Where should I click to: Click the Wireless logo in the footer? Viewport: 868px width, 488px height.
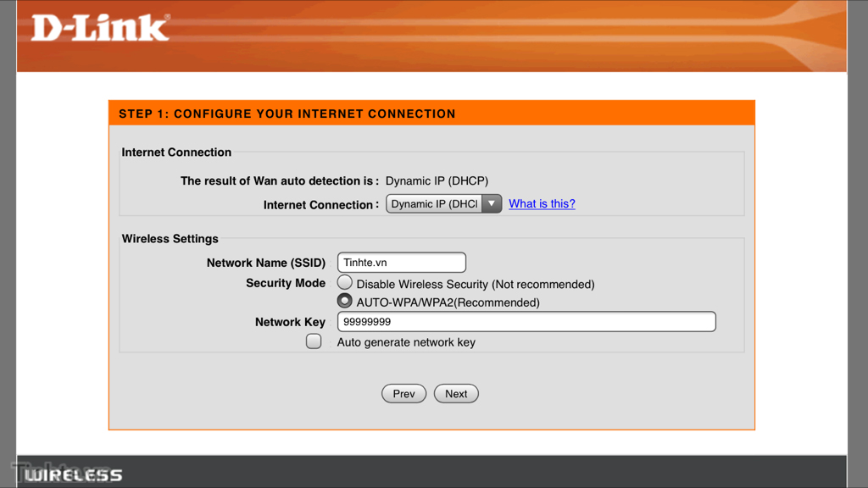tap(73, 475)
